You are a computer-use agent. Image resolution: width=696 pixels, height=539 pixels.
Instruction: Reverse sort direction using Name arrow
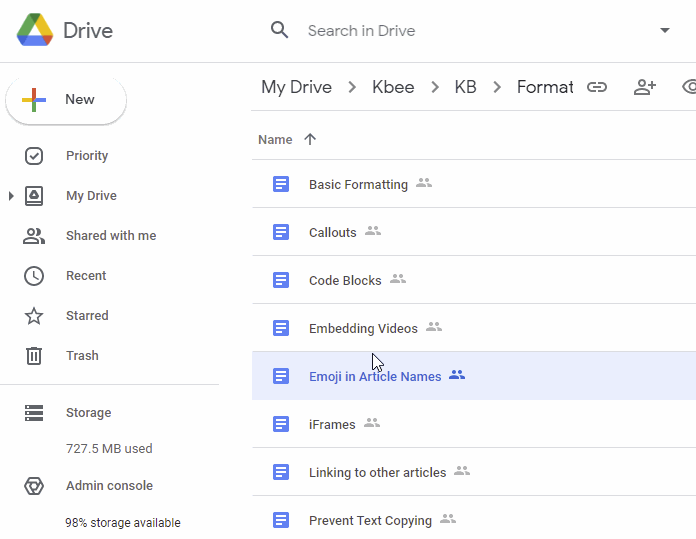[310, 140]
